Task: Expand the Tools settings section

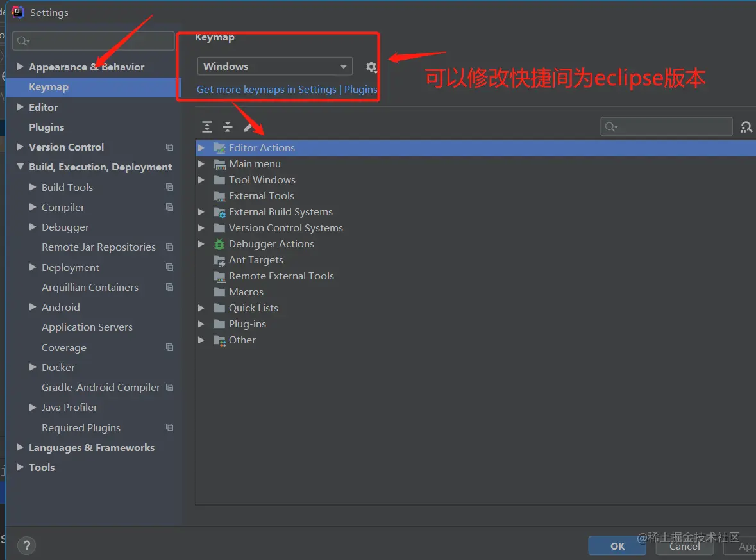Action: click(x=20, y=467)
